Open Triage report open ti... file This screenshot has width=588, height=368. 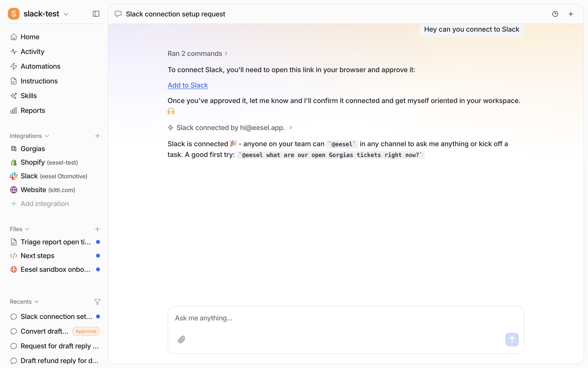(54, 242)
